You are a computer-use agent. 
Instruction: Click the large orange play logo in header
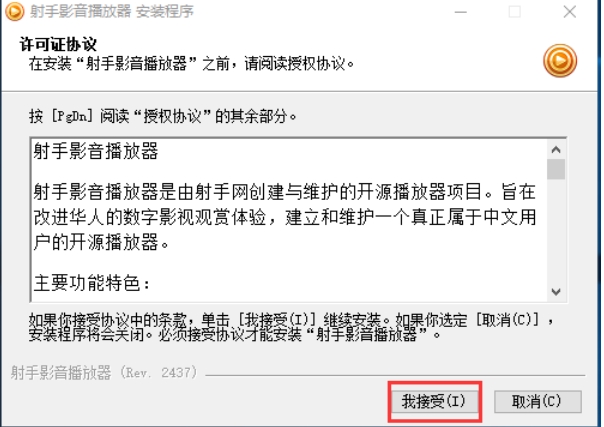click(560, 61)
